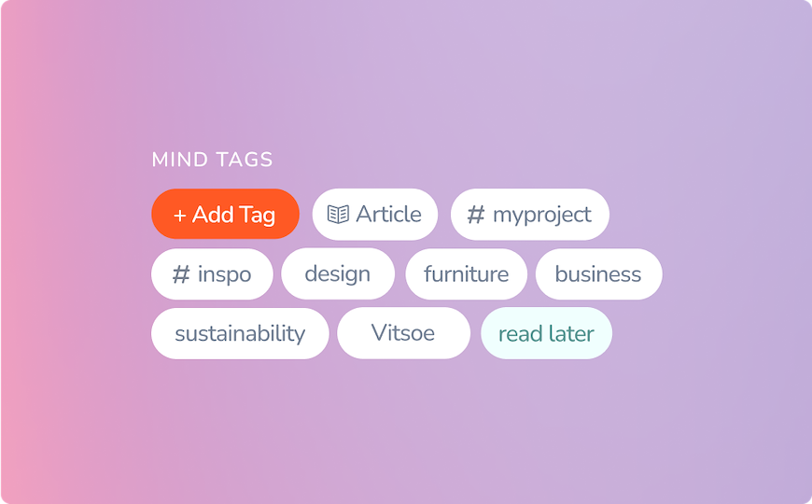Click the Vitsoe tag
Screen dimensions: 812x504
(402, 332)
